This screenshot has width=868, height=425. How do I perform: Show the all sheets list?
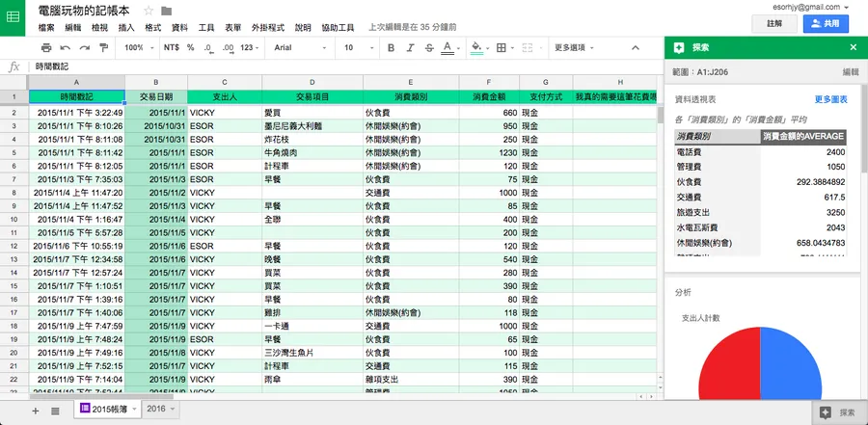[55, 411]
